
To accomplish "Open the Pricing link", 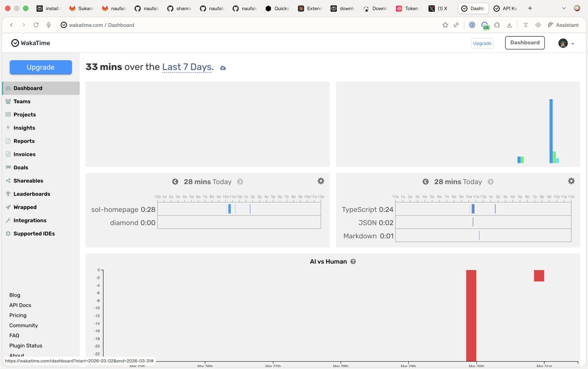I will click(x=18, y=316).
